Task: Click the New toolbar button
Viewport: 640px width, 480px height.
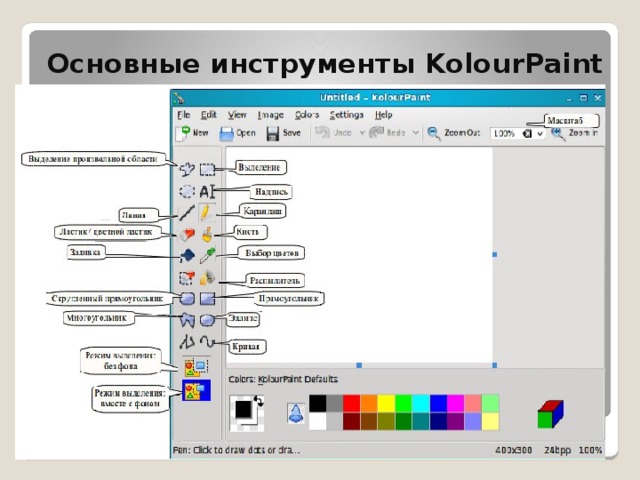Action: coord(192,133)
